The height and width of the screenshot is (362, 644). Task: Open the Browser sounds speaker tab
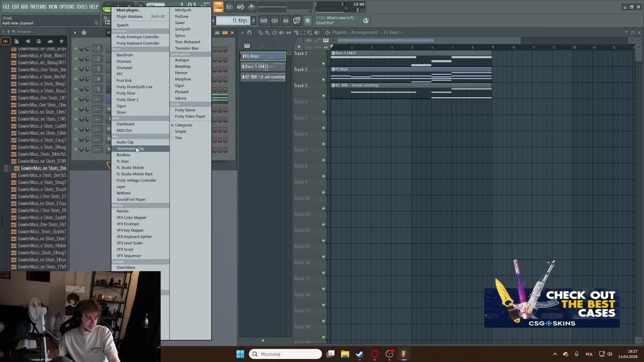[x=28, y=41]
